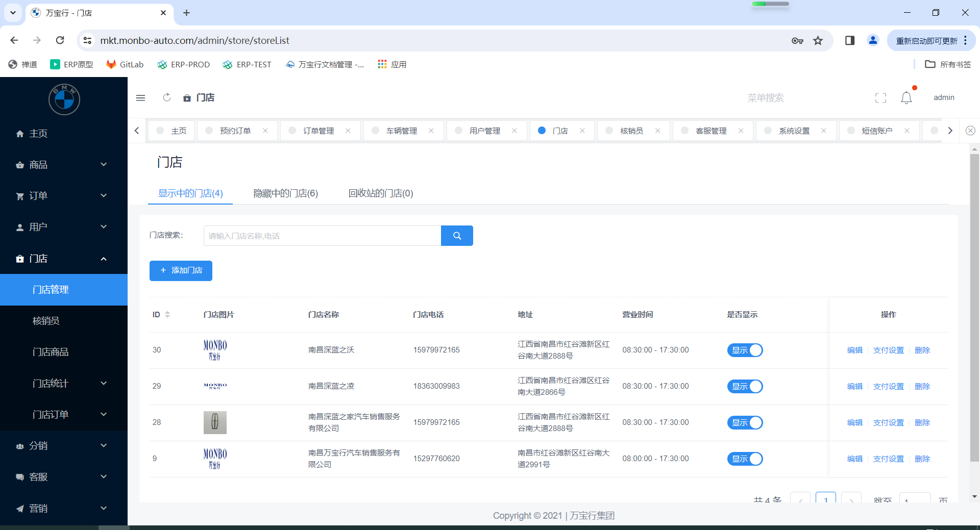980x530 pixels.
Task: Open 所有书签 bookmarks folder
Action: pyautogui.click(x=948, y=64)
